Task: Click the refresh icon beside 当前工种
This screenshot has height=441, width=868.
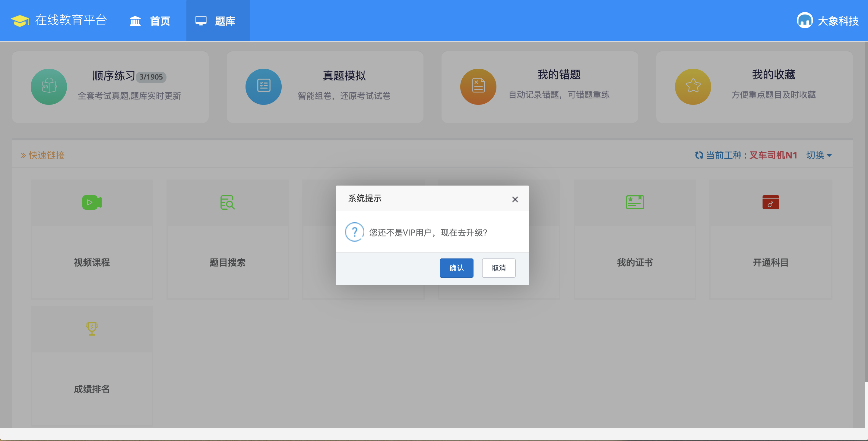Action: pyautogui.click(x=699, y=155)
